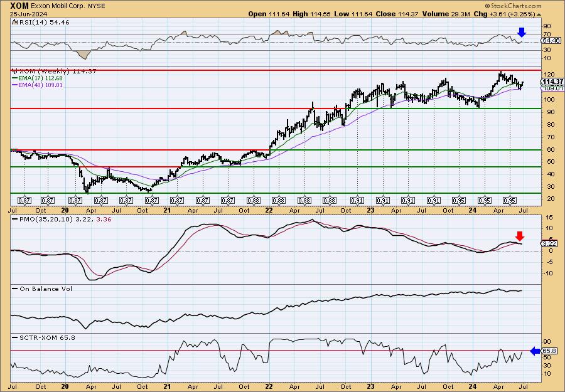This screenshot has height=392, width=565.
Task: Click the black line swatch before PMO(35,20,10)
Action: (15, 219)
